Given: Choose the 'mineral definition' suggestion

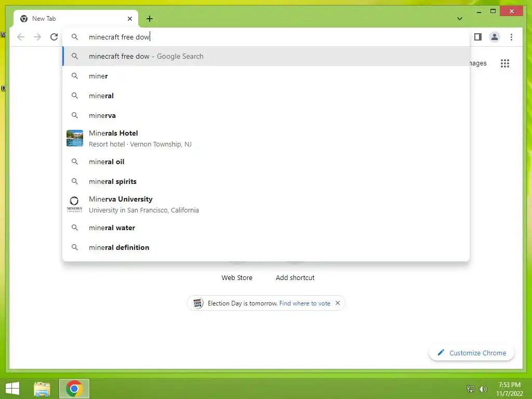Looking at the screenshot, I should (x=266, y=247).
